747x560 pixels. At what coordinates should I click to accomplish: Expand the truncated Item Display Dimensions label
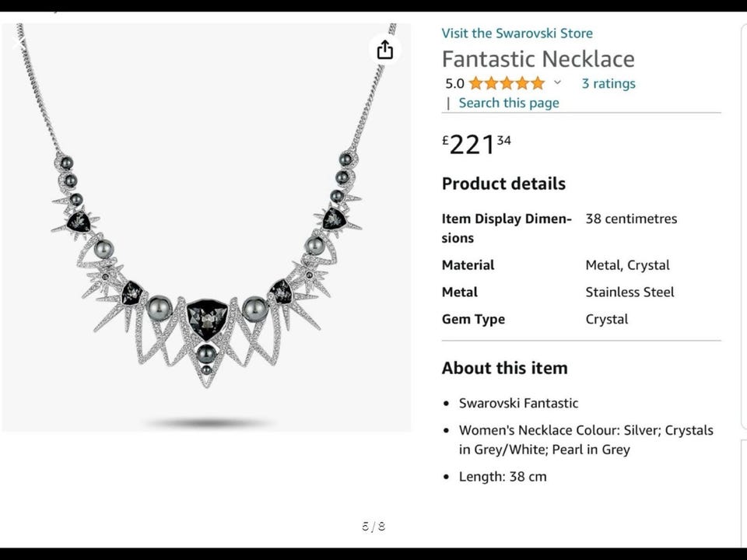(507, 228)
